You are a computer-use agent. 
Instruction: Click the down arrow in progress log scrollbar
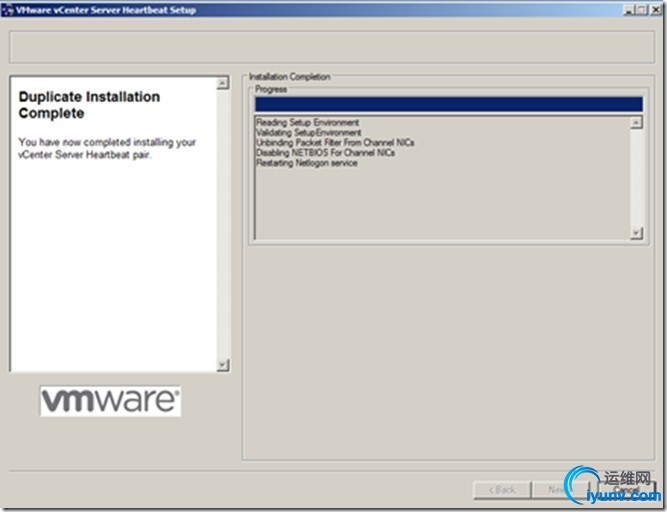[636, 233]
